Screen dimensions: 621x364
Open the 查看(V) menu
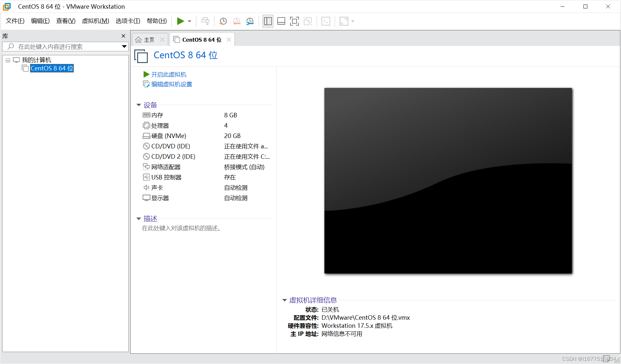click(66, 21)
